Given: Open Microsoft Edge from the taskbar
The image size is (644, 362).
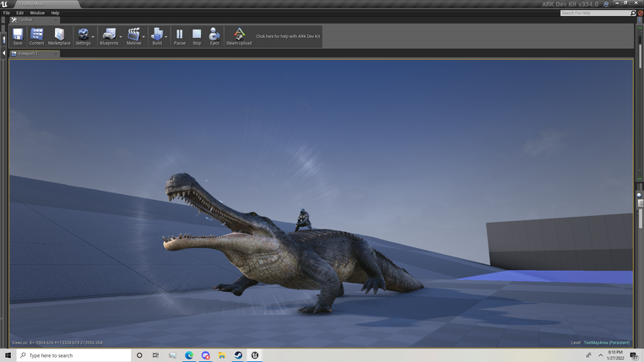Looking at the screenshot, I should pos(189,355).
